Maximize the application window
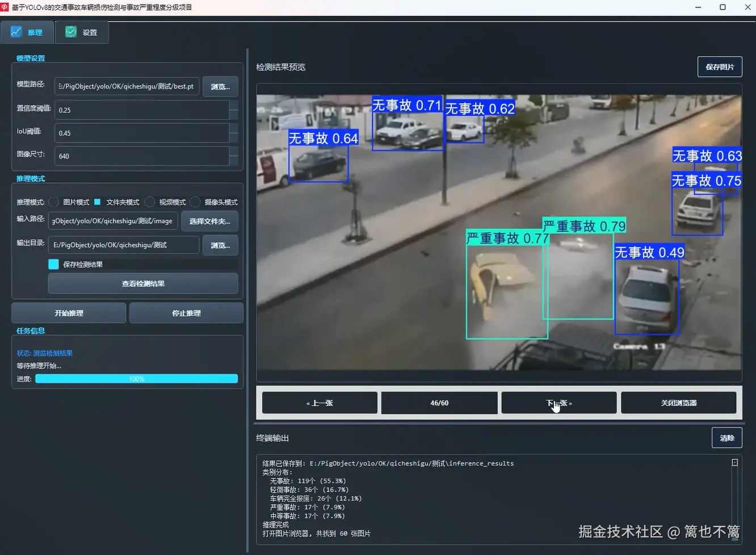This screenshot has height=555, width=756. point(723,7)
